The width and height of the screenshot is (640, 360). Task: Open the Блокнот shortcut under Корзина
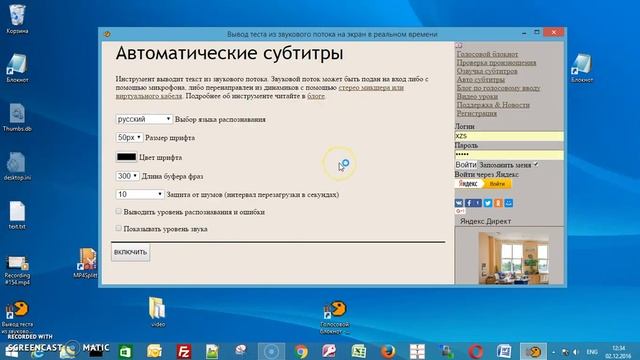pos(17,68)
